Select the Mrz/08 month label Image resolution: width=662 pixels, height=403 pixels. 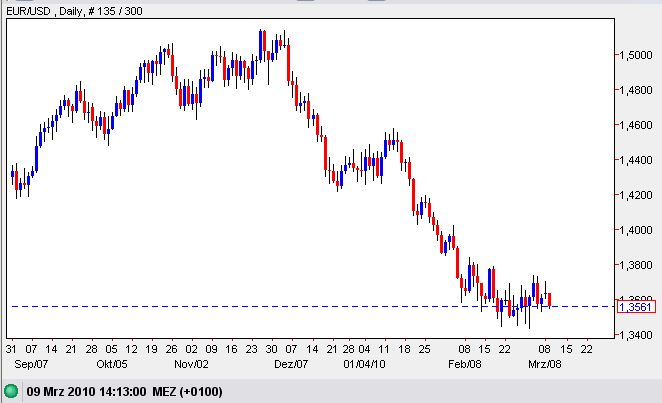(x=545, y=364)
